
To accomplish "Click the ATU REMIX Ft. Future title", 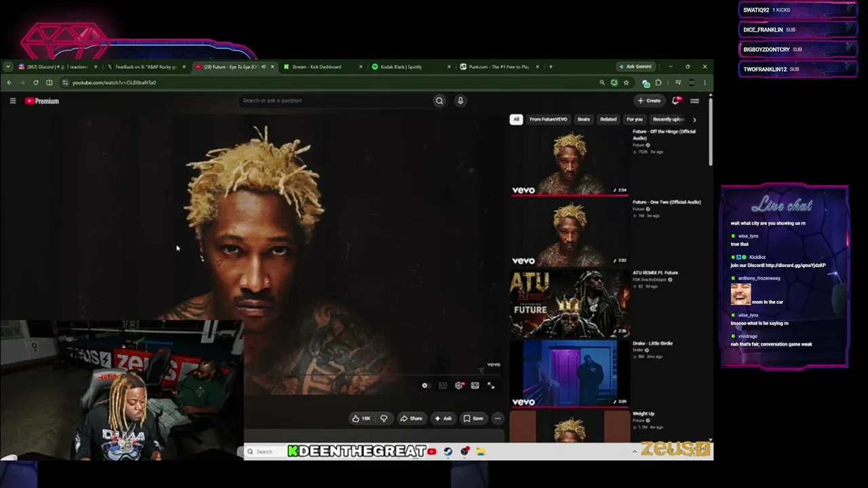I will click(x=655, y=272).
